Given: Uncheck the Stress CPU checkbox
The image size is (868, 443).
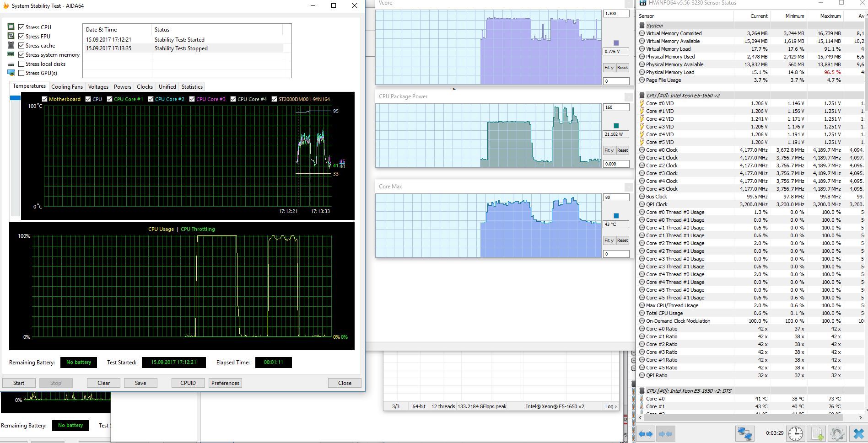Looking at the screenshot, I should [x=21, y=27].
